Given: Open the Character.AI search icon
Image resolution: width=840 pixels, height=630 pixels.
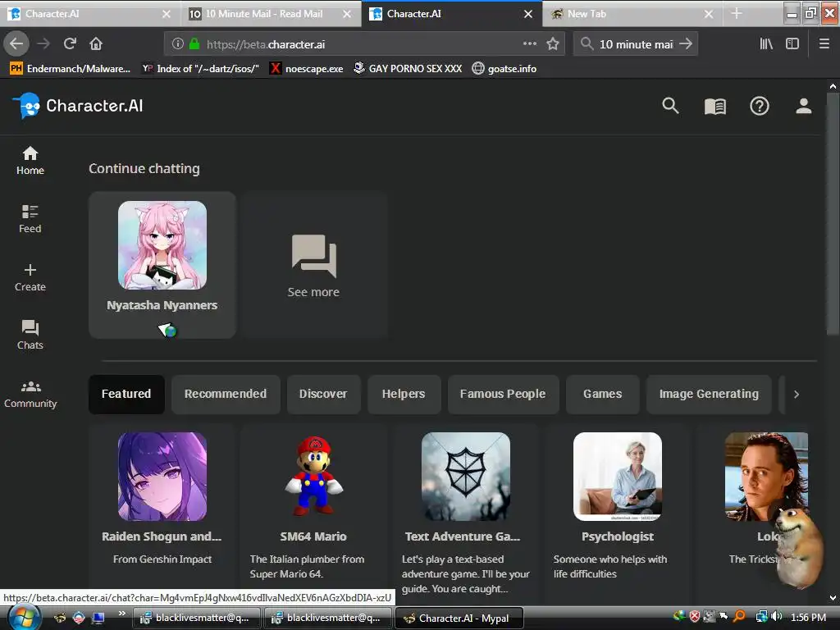Looking at the screenshot, I should [x=670, y=106].
